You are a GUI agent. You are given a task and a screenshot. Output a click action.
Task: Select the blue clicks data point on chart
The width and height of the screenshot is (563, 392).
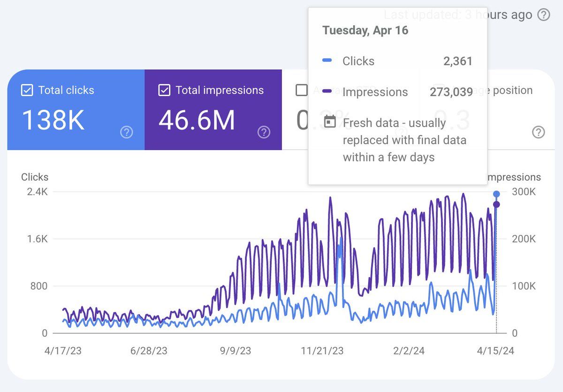click(x=496, y=194)
